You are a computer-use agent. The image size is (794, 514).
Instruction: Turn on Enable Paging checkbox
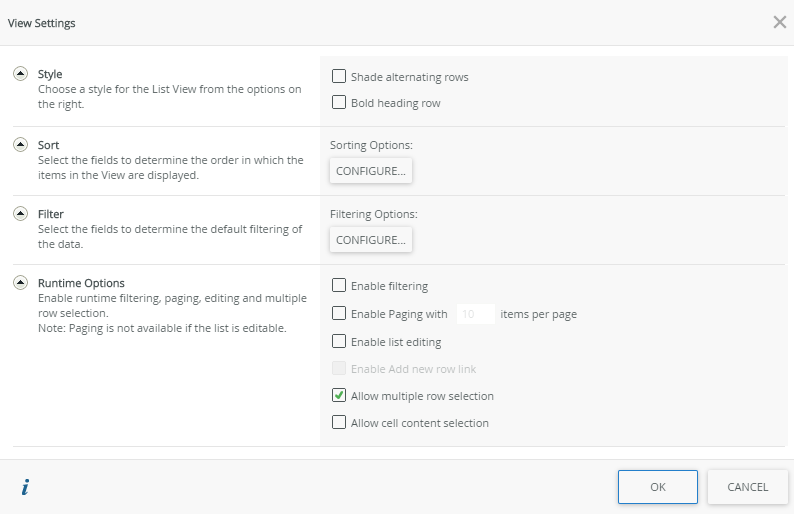339,313
